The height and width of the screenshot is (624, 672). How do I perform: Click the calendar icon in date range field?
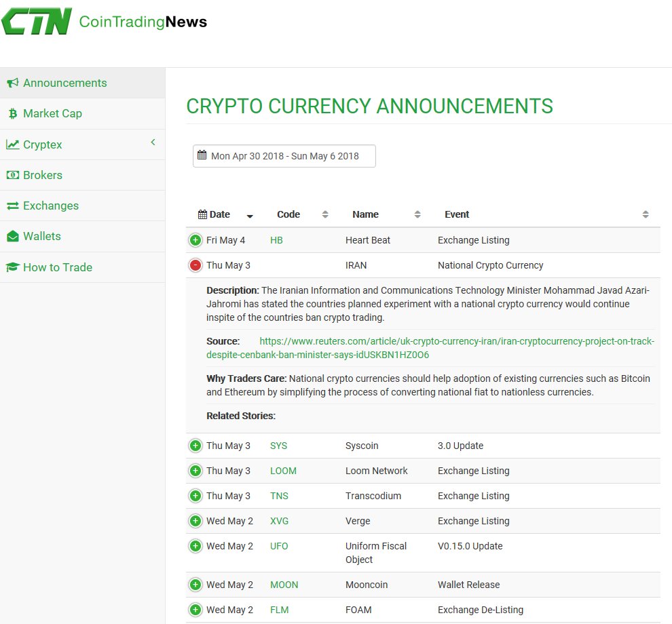[202, 155]
